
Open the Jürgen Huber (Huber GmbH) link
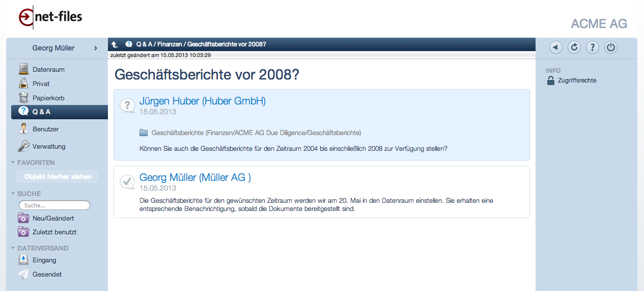tap(202, 101)
